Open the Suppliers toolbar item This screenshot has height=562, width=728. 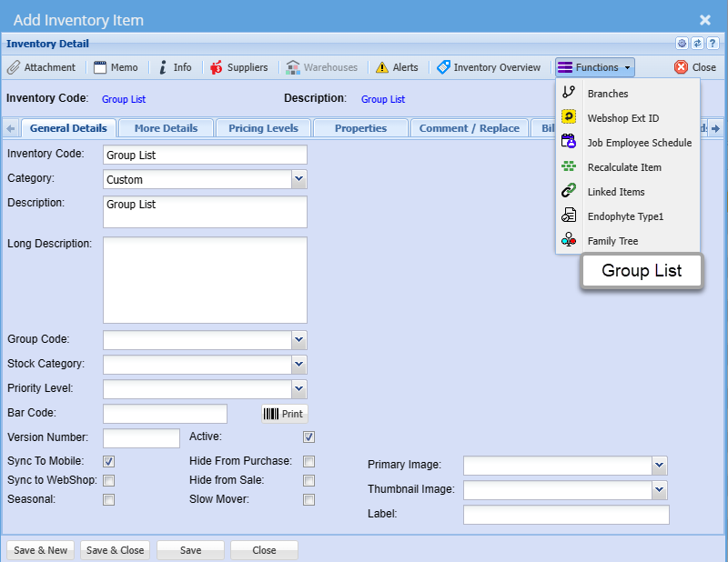(238, 67)
